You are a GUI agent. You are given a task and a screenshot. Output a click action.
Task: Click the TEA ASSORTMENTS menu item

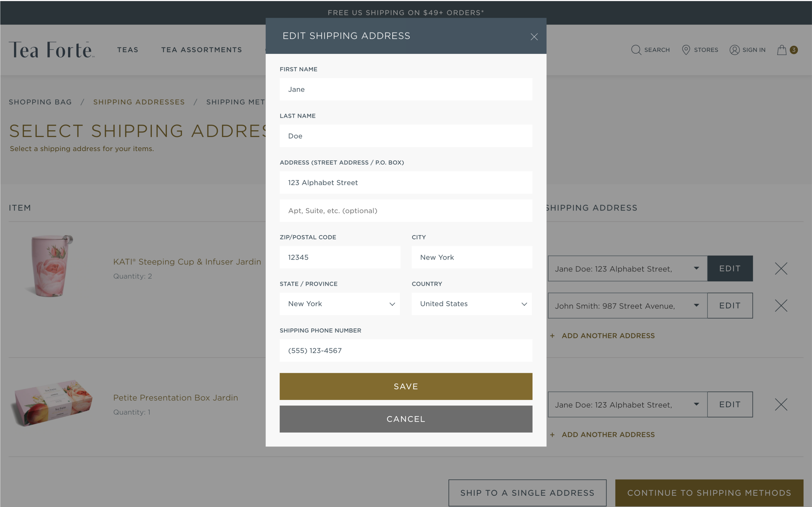pos(202,50)
